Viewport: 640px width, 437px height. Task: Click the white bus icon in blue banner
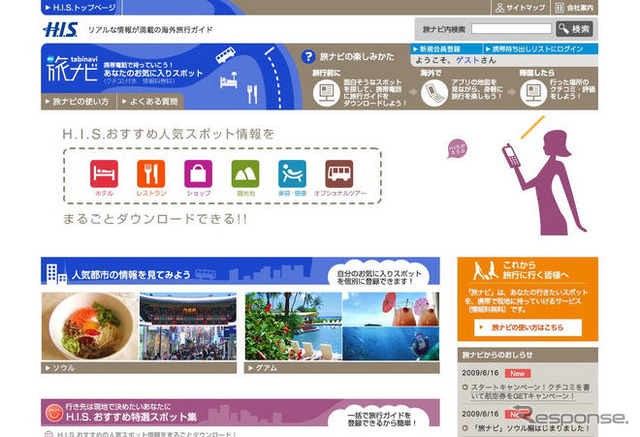point(225,55)
